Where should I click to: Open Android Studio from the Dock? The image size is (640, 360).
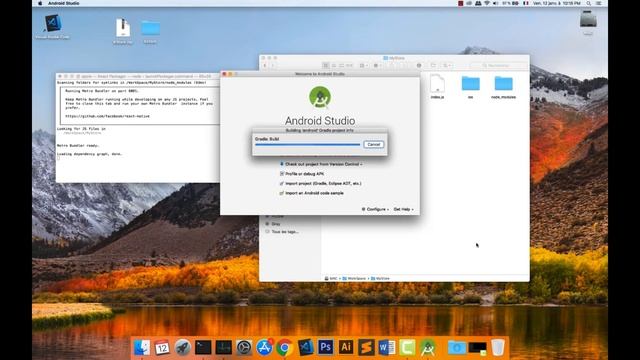pos(427,347)
